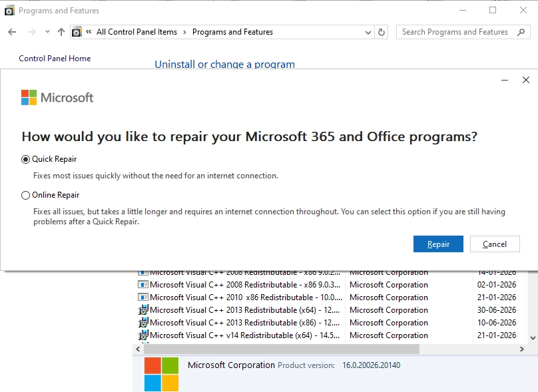The height and width of the screenshot is (392, 538).
Task: Click the Programs and Features title bar icon
Action: click(9, 11)
